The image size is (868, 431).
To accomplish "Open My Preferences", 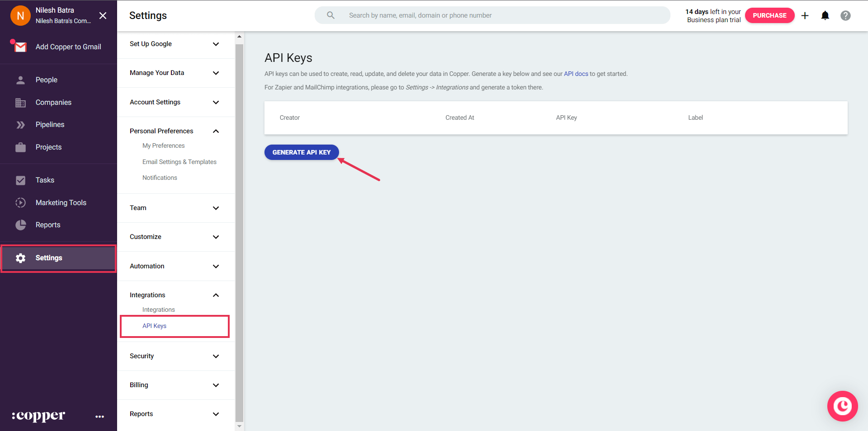I will tap(163, 145).
